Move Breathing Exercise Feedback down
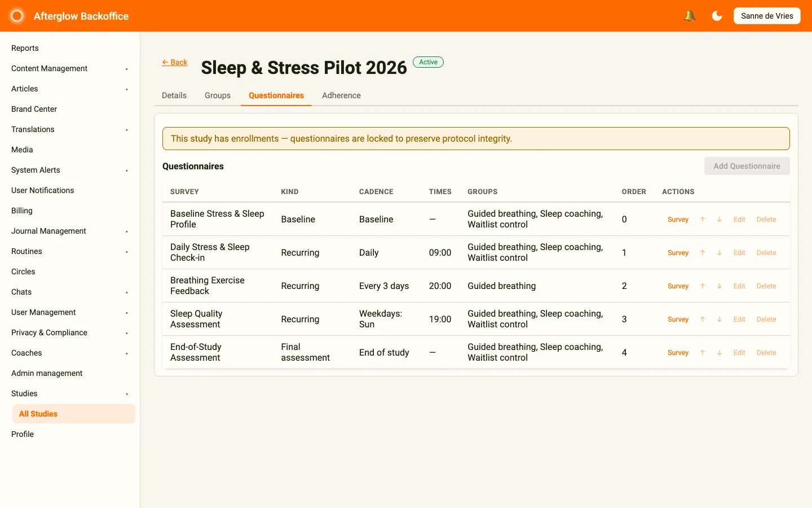The image size is (812, 508). click(720, 286)
